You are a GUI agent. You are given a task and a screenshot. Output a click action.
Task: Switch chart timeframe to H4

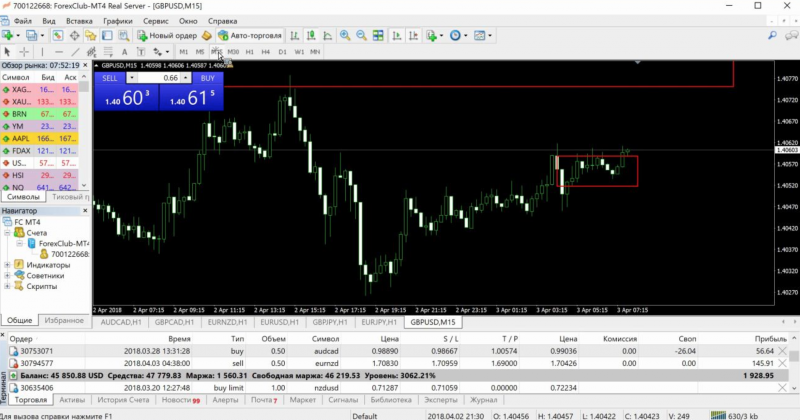click(265, 51)
